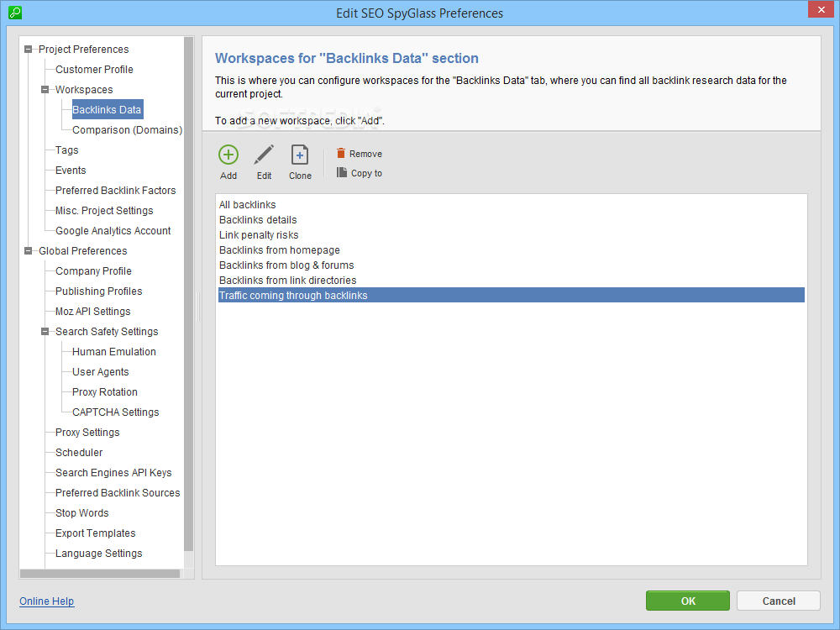This screenshot has height=630, width=840.
Task: Open Export Templates settings
Action: coord(96,533)
